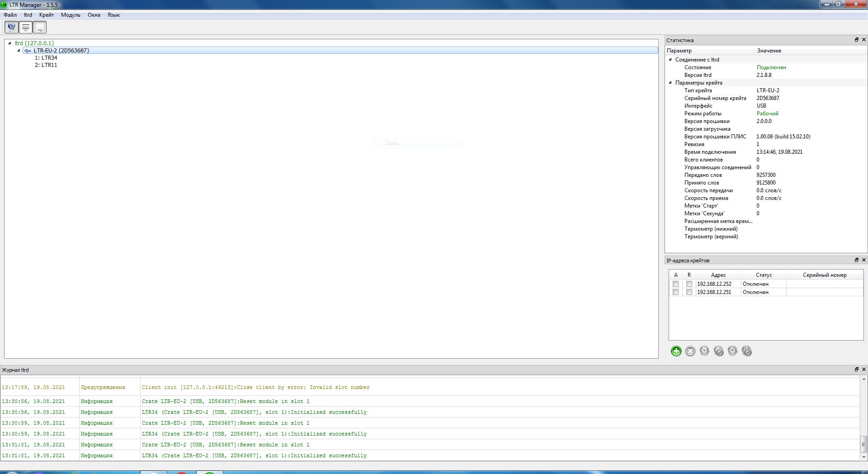Undock the Статистика panel with float icon
The image size is (868, 474).
tap(856, 40)
